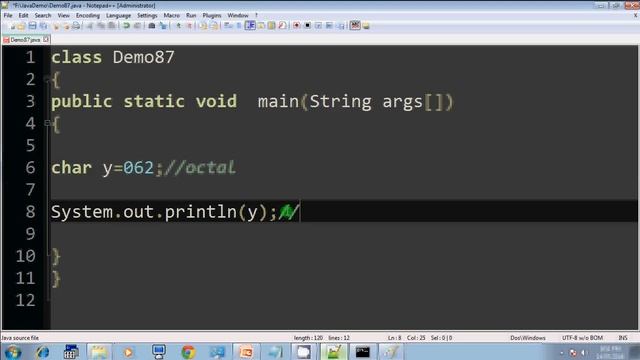Open Replace from toolbar icon
This screenshot has width=640, height=360.
tap(163, 26)
